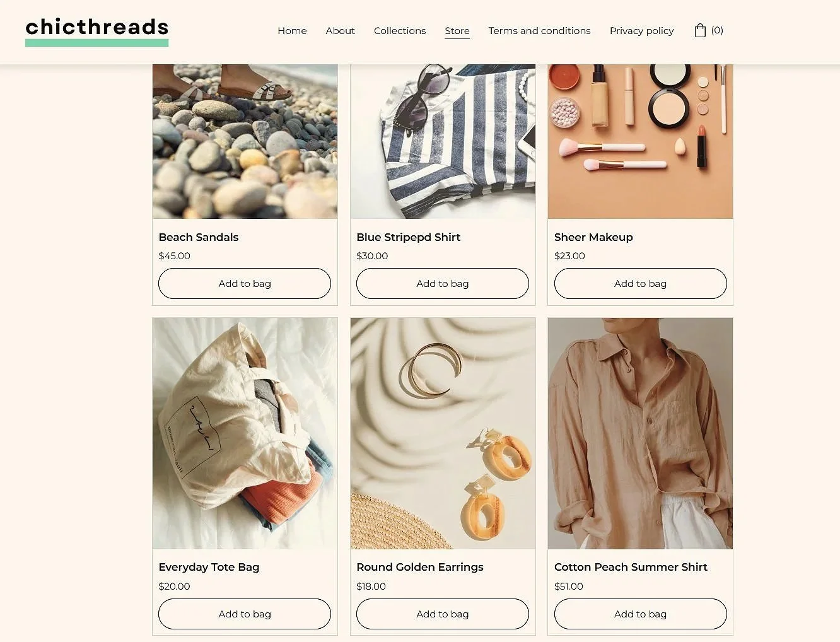Open Terms and conditions page
The height and width of the screenshot is (642, 840).
(539, 30)
